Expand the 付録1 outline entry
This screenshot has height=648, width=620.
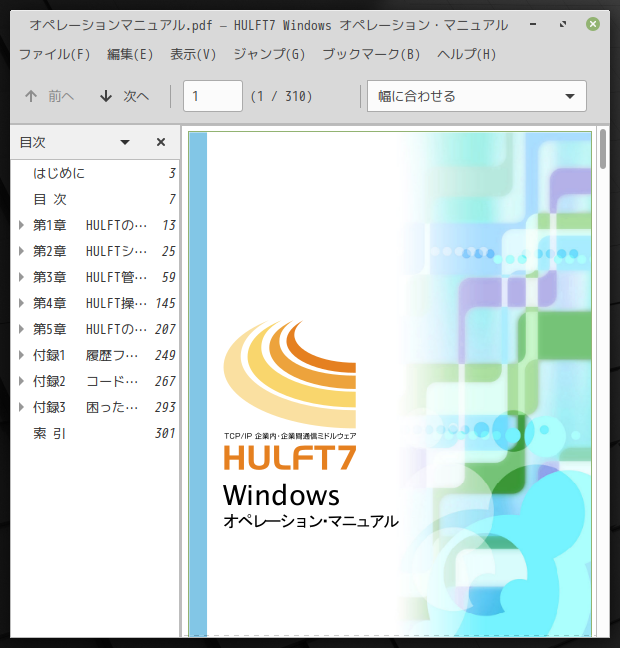pyautogui.click(x=21, y=355)
